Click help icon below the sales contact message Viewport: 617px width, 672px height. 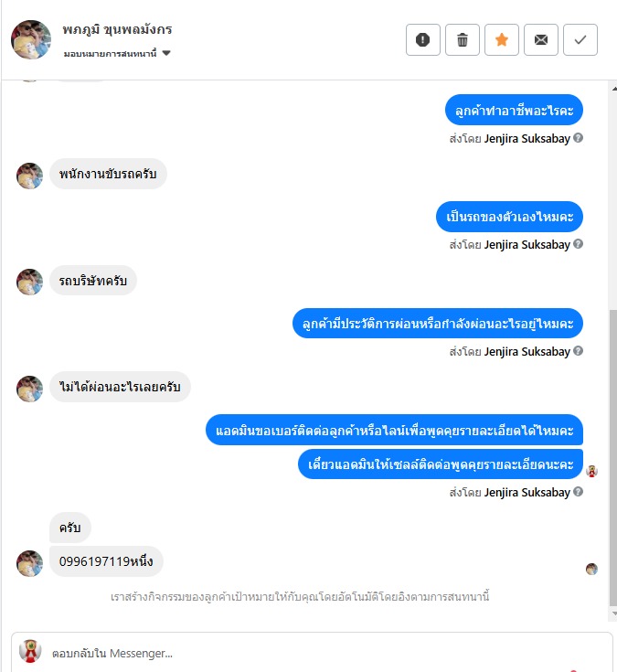click(x=578, y=492)
